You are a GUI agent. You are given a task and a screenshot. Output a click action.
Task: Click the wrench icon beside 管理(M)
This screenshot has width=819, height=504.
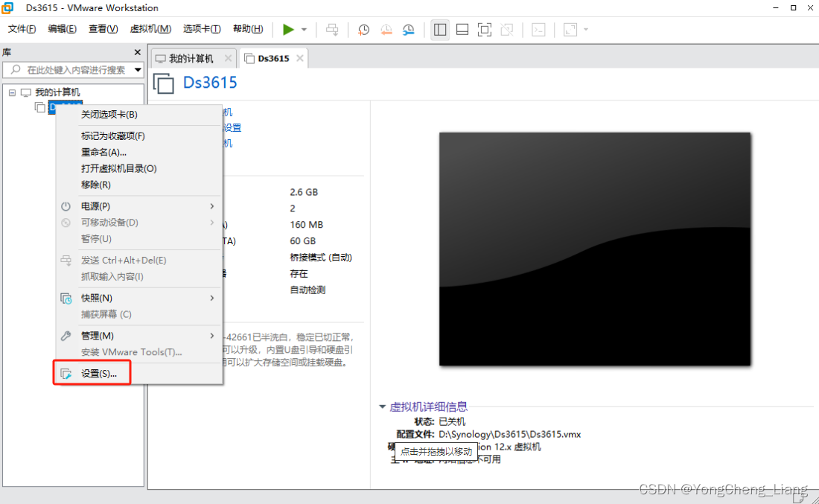(66, 336)
